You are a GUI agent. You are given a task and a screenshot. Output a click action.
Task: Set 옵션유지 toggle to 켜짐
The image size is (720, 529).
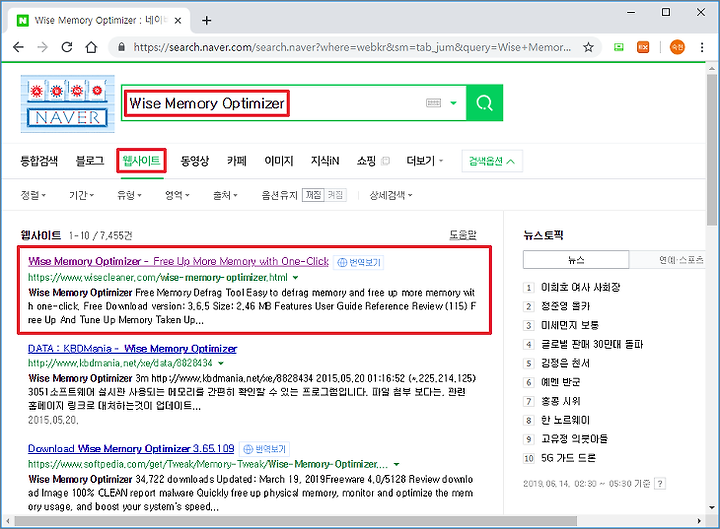335,195
